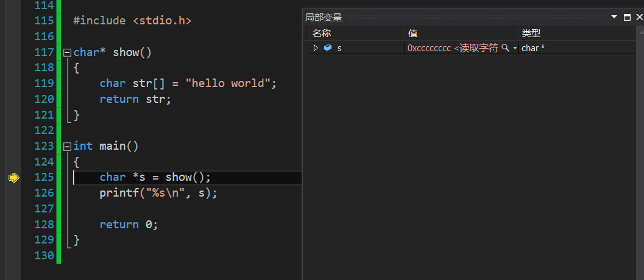This screenshot has width=644, height=280.
Task: Click the "hello world" string literal
Action: tap(228, 83)
